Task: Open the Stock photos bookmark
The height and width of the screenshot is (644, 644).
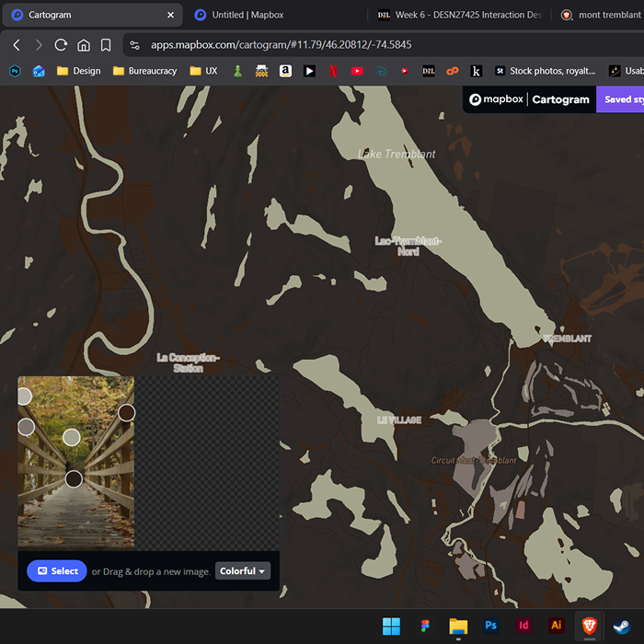Action: (x=545, y=71)
